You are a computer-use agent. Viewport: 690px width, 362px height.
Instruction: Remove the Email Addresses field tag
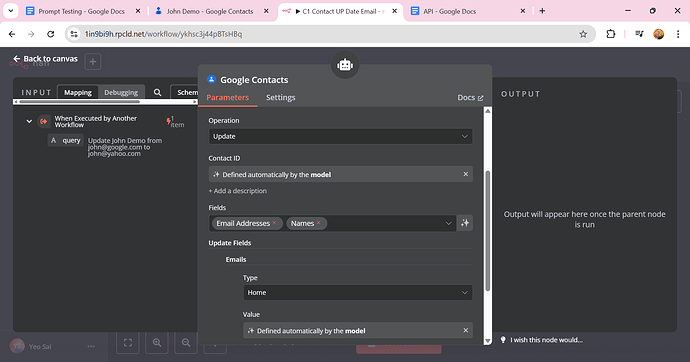(x=274, y=223)
